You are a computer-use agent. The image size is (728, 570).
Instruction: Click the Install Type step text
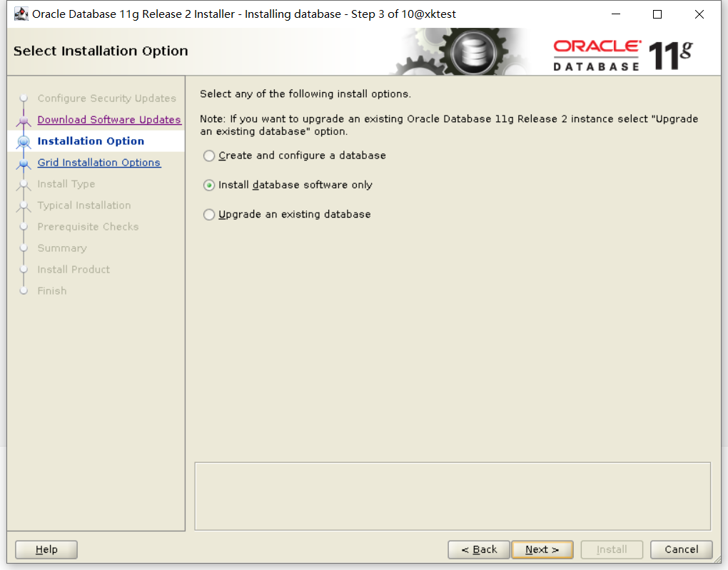pos(66,184)
